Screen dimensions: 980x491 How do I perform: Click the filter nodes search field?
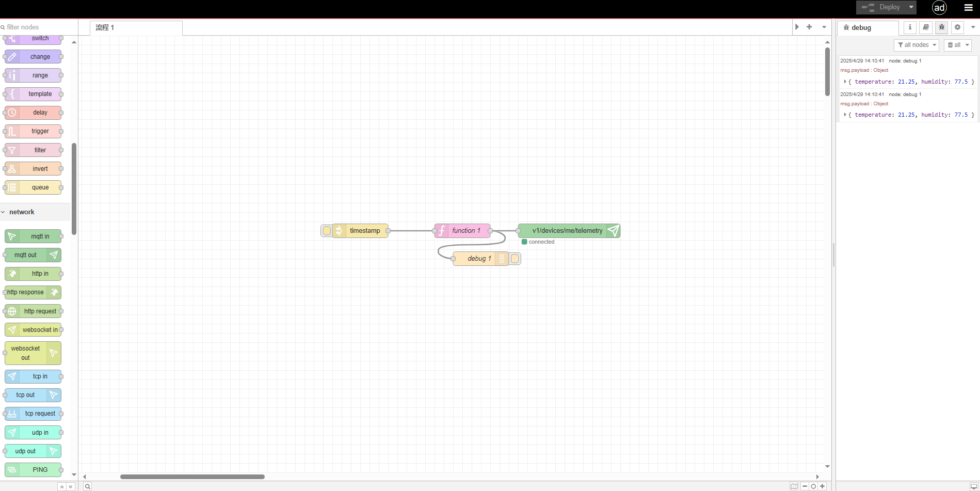coord(39,27)
